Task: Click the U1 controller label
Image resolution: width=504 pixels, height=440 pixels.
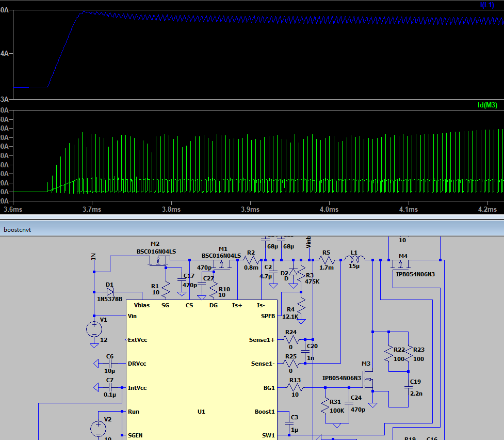Action: [x=201, y=412]
